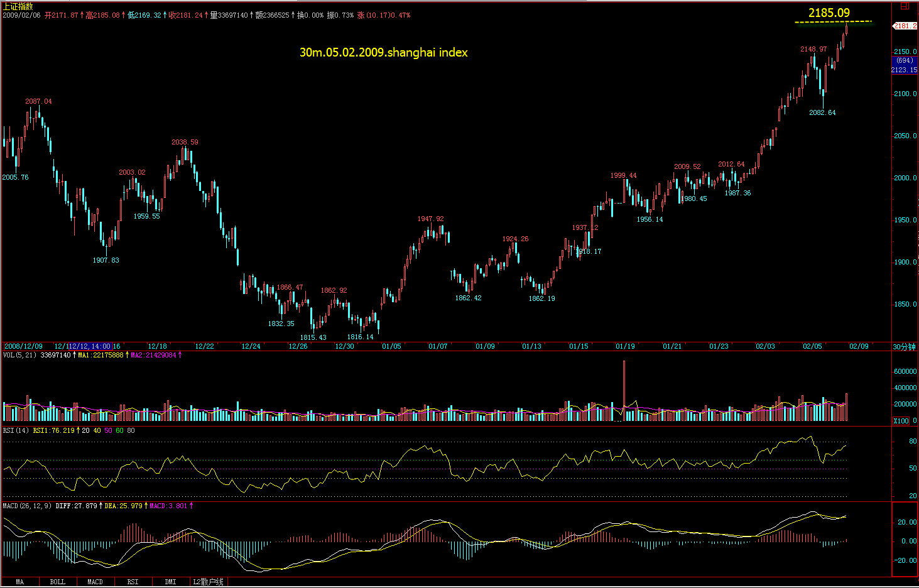Click the 30分钟 period selector
Screen dimensions: 919x588
[x=905, y=347]
